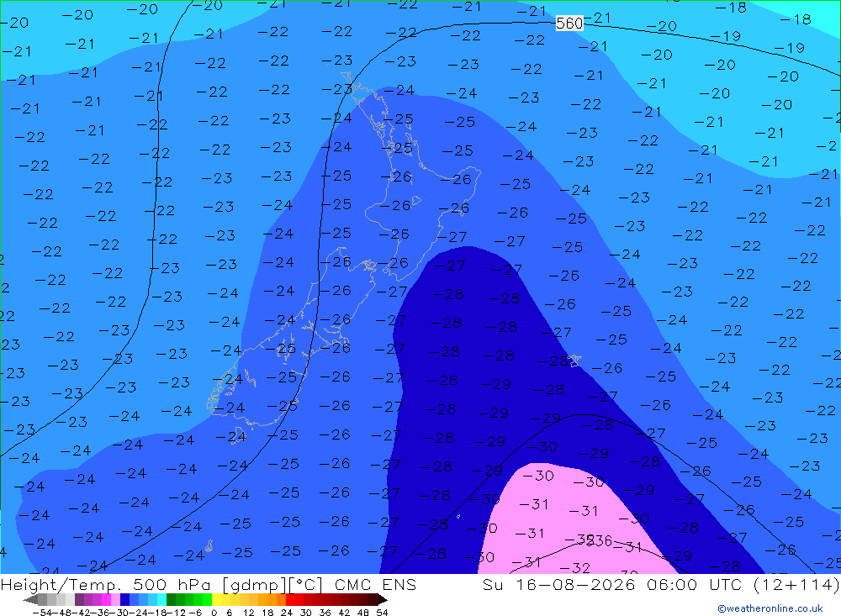Click the 560 height contour label
Viewport: 841px width, 616px height.
tap(569, 23)
